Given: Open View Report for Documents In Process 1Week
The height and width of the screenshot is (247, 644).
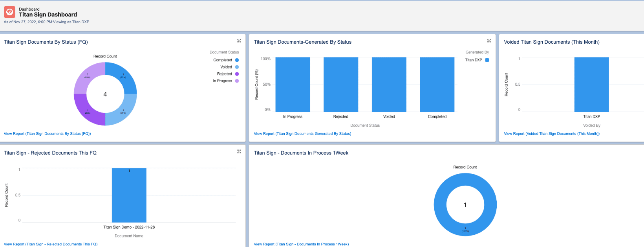Looking at the screenshot, I should pyautogui.click(x=301, y=244).
